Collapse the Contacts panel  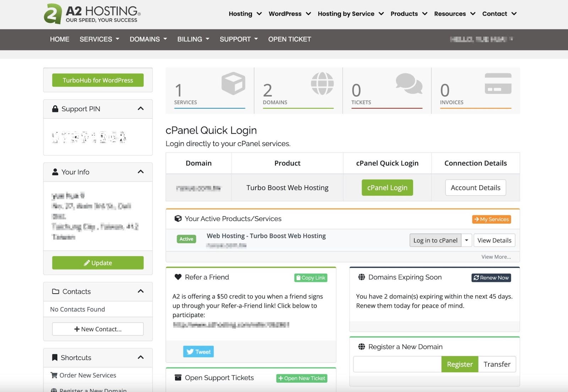[141, 291]
